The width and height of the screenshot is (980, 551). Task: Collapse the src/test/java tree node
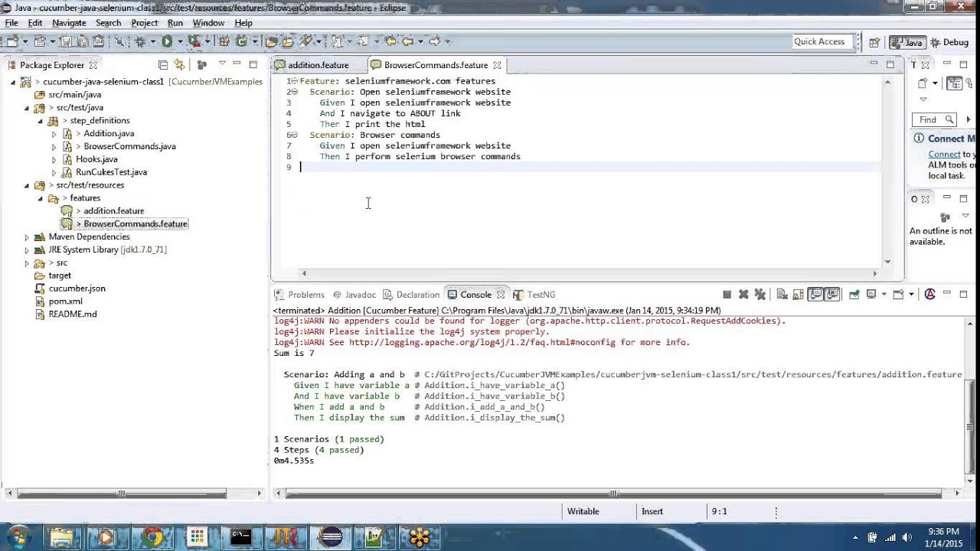point(27,108)
